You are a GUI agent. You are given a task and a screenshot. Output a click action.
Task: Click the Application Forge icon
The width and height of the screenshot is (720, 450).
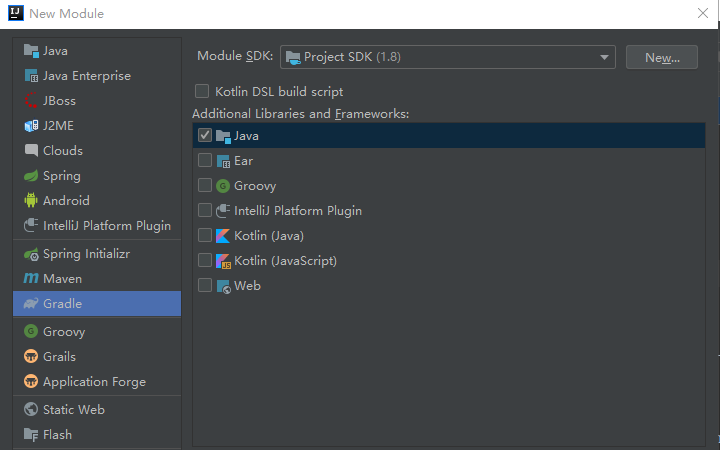[31, 381]
